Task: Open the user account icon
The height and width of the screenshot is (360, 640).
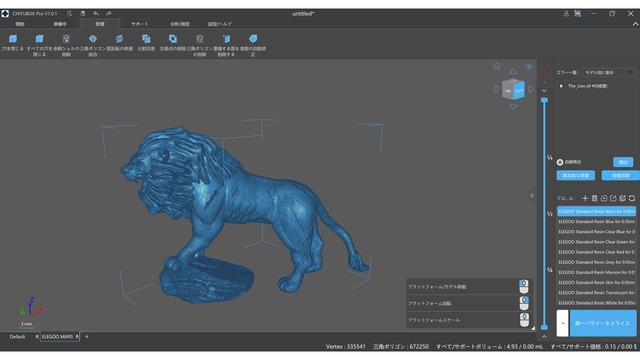Action: coord(566,13)
